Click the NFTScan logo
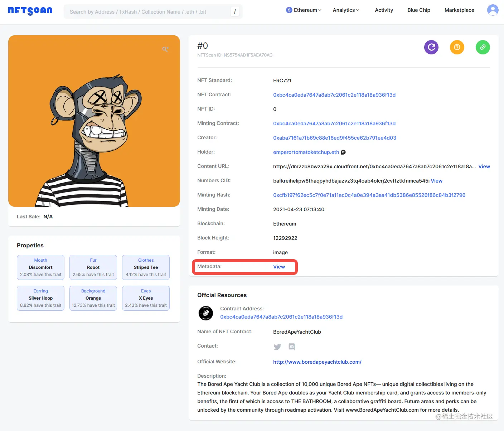 pos(30,11)
